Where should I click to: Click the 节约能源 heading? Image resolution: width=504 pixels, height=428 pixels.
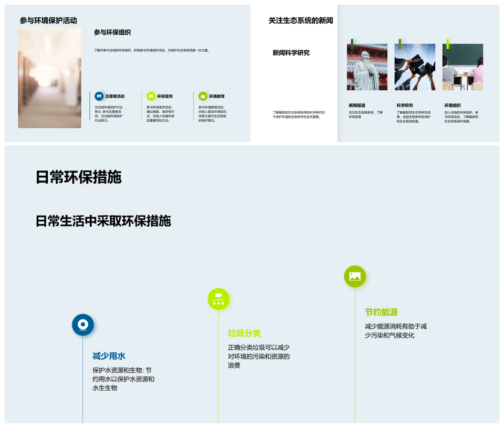(381, 312)
